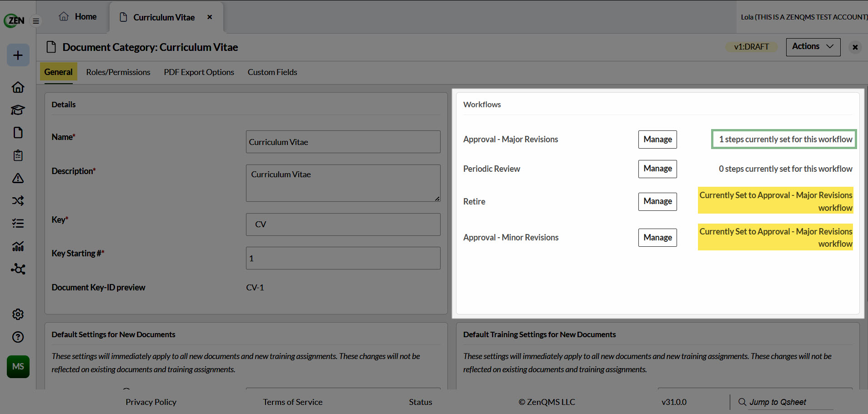Open the Home icon in left sidebar
The width and height of the screenshot is (868, 414).
pos(18,87)
